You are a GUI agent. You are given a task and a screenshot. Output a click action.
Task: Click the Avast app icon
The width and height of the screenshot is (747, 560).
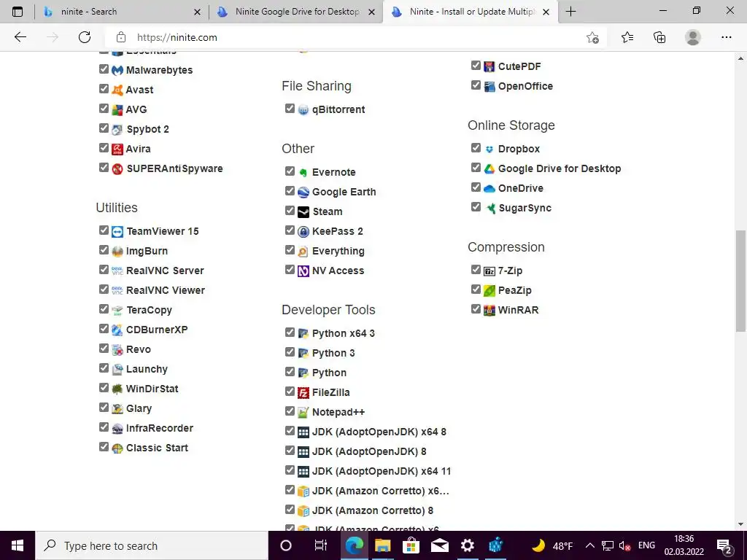click(117, 90)
